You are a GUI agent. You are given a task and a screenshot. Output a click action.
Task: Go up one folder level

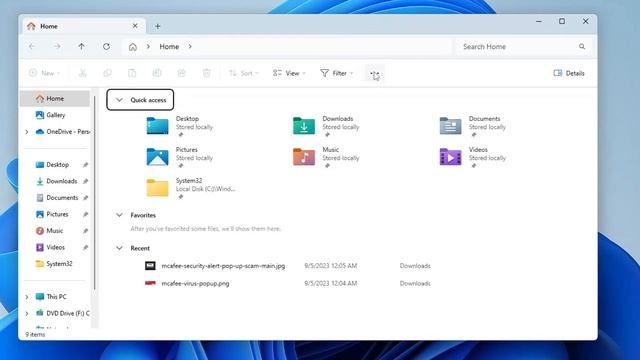(x=82, y=47)
